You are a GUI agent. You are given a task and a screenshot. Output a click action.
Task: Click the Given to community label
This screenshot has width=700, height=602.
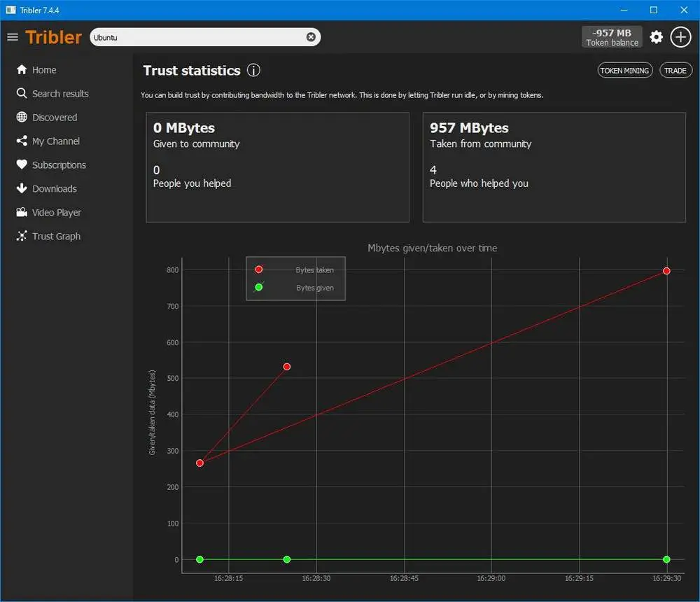(x=197, y=143)
